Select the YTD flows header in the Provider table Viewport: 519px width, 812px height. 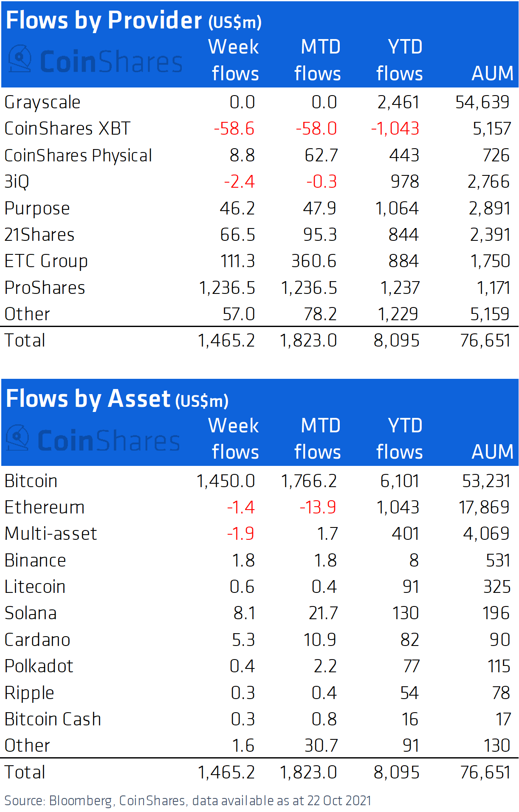[x=400, y=60]
